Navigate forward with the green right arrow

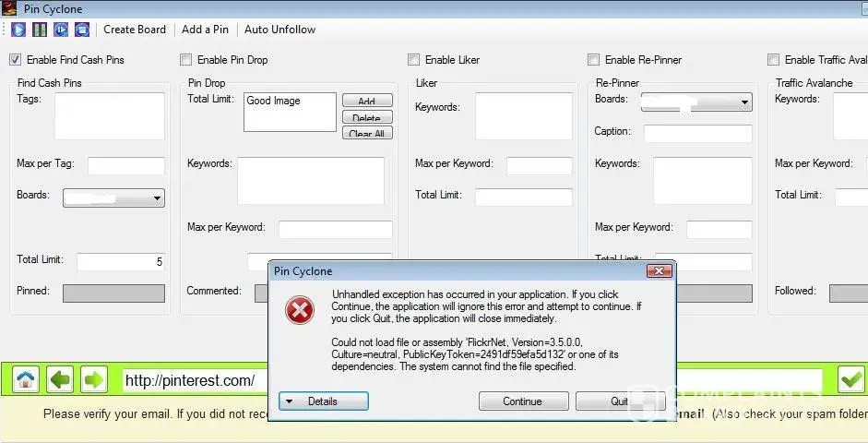[x=94, y=380]
